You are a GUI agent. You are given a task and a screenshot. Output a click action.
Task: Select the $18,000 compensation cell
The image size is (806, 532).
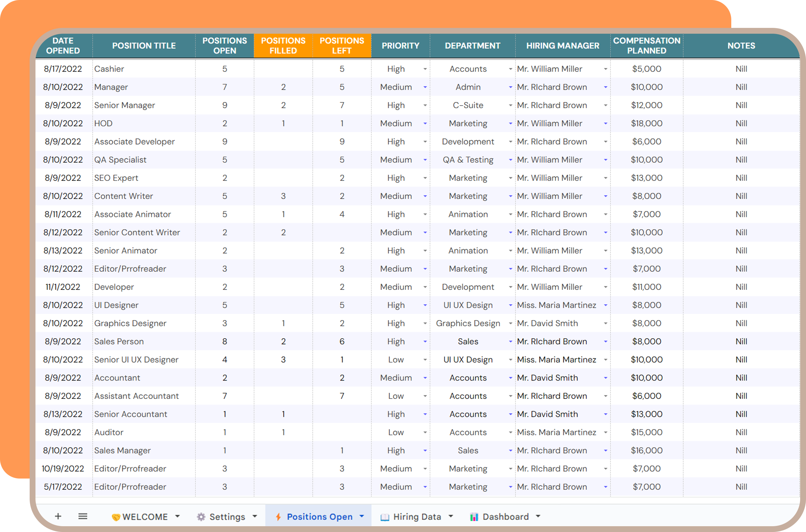click(646, 123)
